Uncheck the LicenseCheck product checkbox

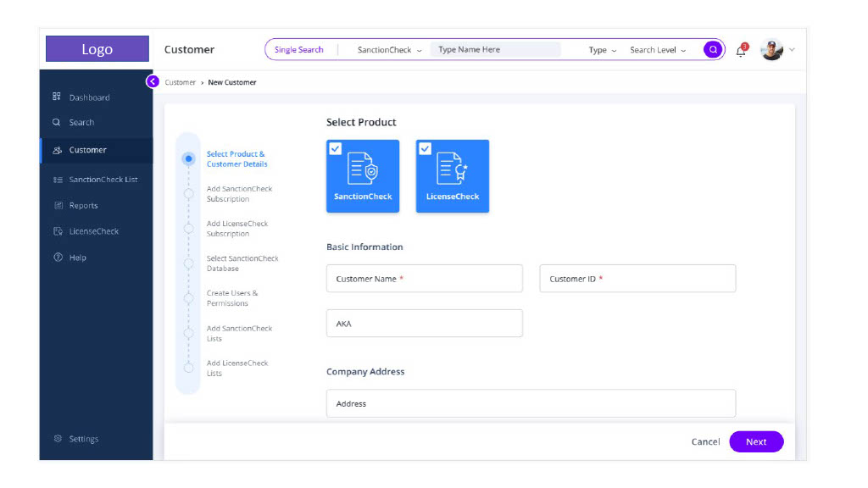(426, 149)
